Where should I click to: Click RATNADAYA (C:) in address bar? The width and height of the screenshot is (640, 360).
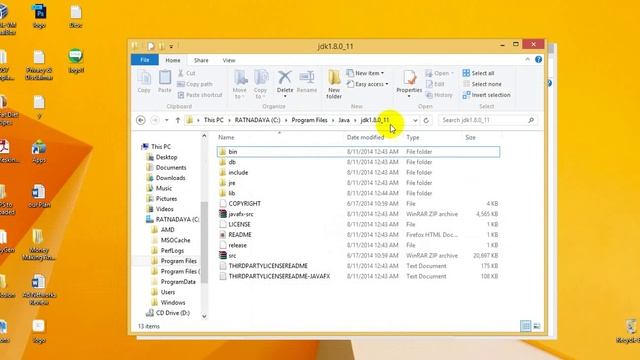pos(258,120)
